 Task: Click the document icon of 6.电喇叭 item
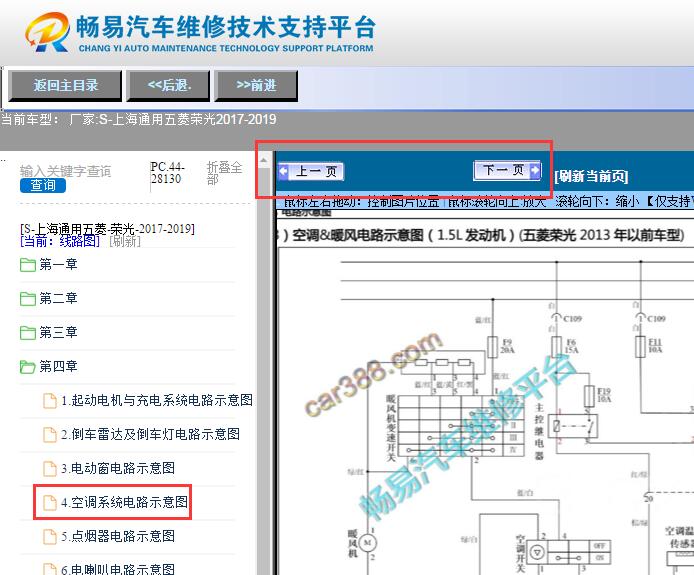pyautogui.click(x=50, y=569)
